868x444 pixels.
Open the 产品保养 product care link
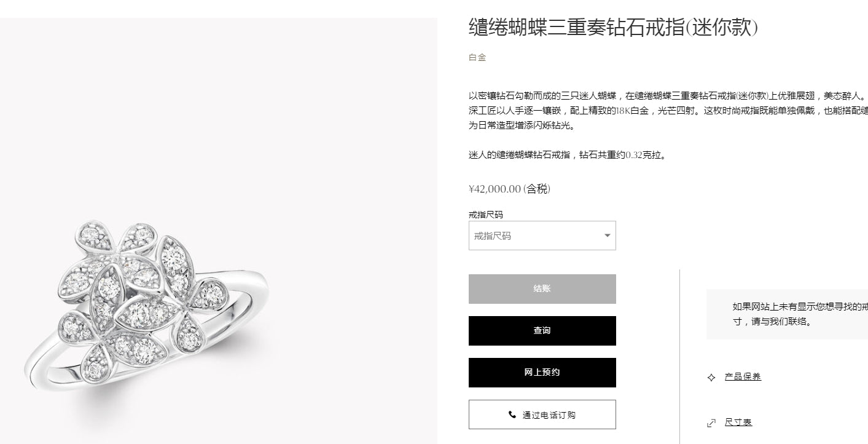point(743,376)
